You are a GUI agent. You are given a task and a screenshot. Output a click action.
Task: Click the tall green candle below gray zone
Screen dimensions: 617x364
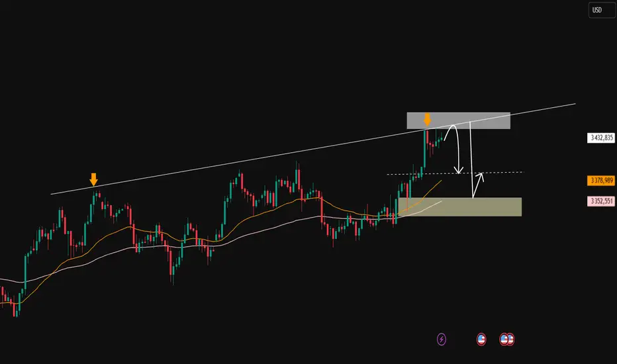pyautogui.click(x=425, y=149)
